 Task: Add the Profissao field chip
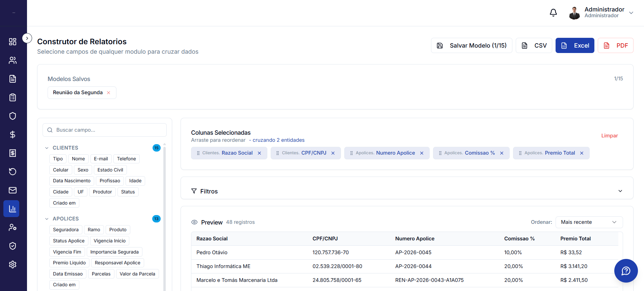[110, 181]
